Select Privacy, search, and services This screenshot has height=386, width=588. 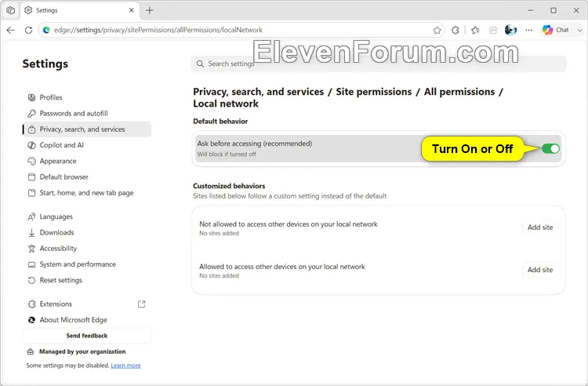pyautogui.click(x=87, y=129)
